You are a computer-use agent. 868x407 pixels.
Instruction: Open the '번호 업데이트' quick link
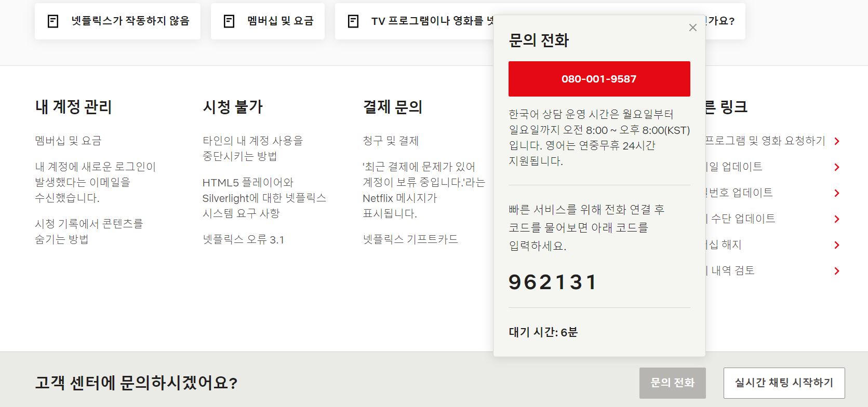coord(739,193)
